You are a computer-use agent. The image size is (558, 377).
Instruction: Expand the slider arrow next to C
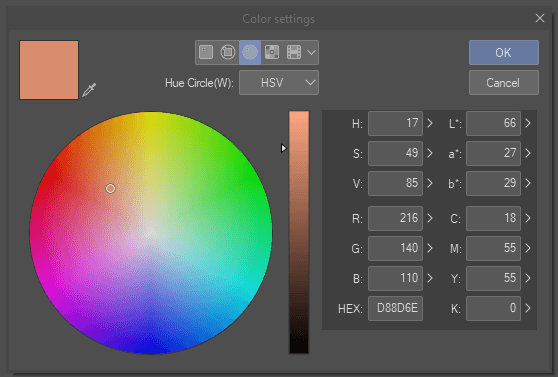(x=528, y=218)
